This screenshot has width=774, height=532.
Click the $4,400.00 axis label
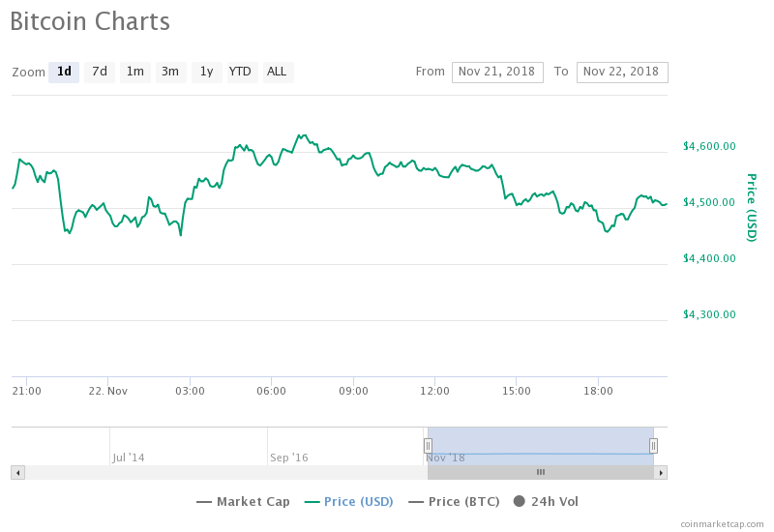709,258
